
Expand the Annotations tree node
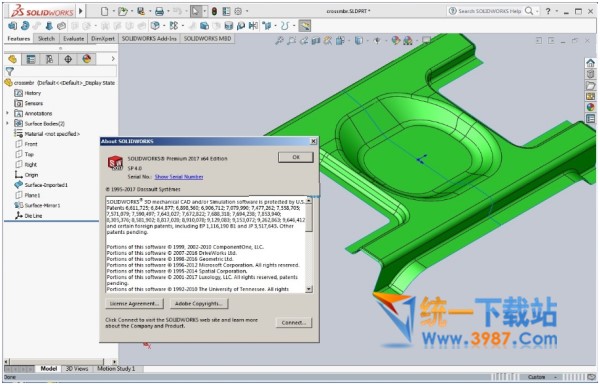(7, 113)
